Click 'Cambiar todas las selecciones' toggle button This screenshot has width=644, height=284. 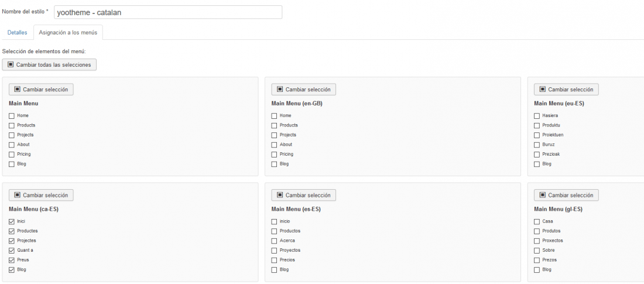tap(49, 64)
